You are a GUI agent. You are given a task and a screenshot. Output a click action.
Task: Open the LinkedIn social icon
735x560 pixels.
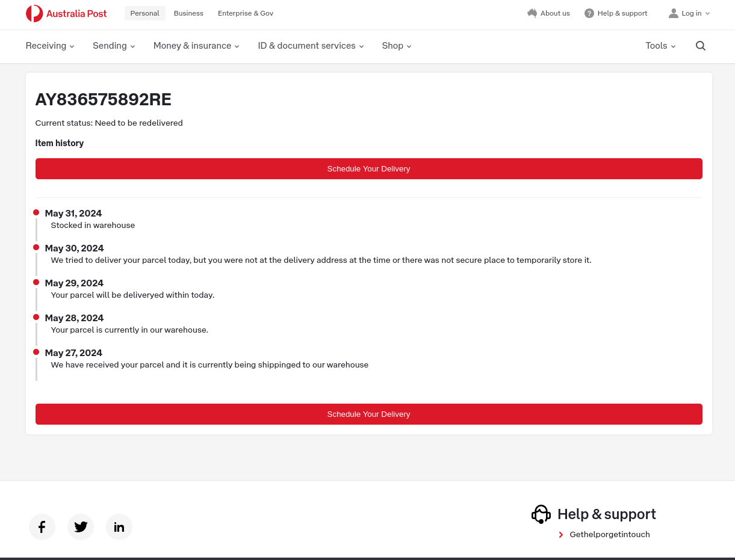119,526
